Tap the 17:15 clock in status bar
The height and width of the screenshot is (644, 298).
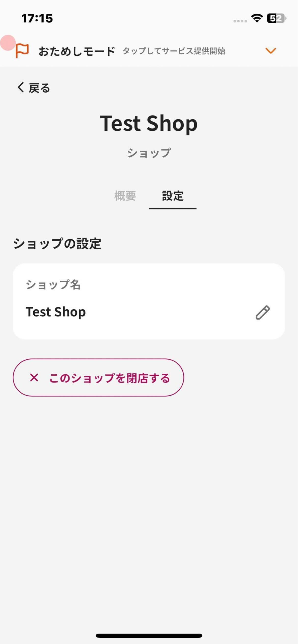click(37, 18)
